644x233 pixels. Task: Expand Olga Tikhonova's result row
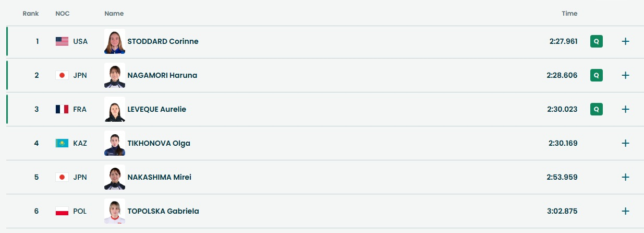click(625, 143)
